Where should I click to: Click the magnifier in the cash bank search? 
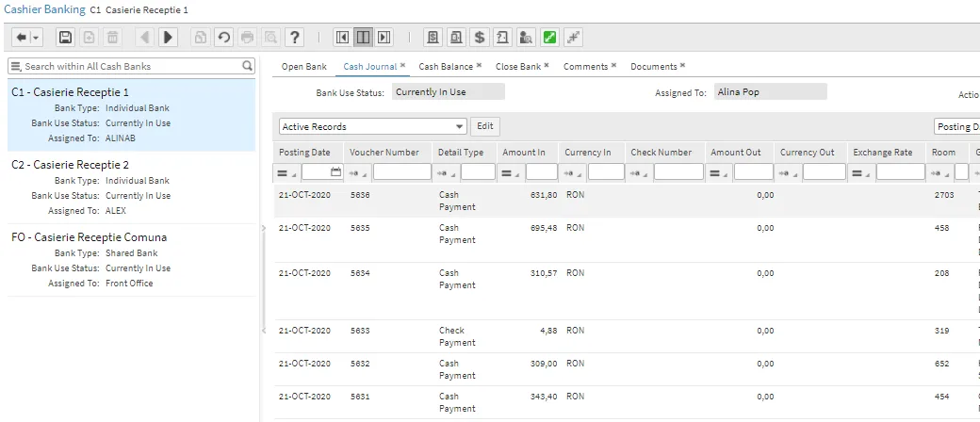pos(248,66)
